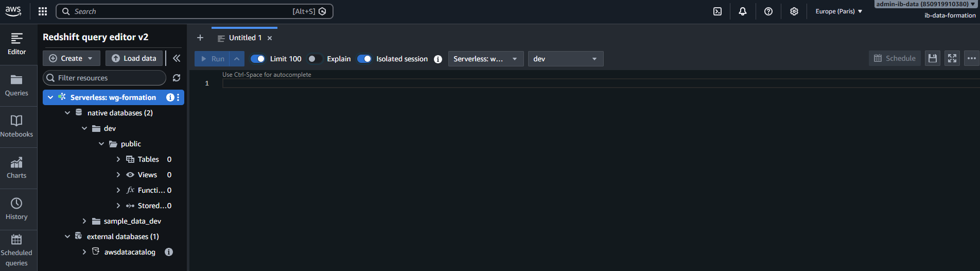Screen dimensions: 980x271
Task: Show info for awsdatacatalog
Action: click(169, 252)
